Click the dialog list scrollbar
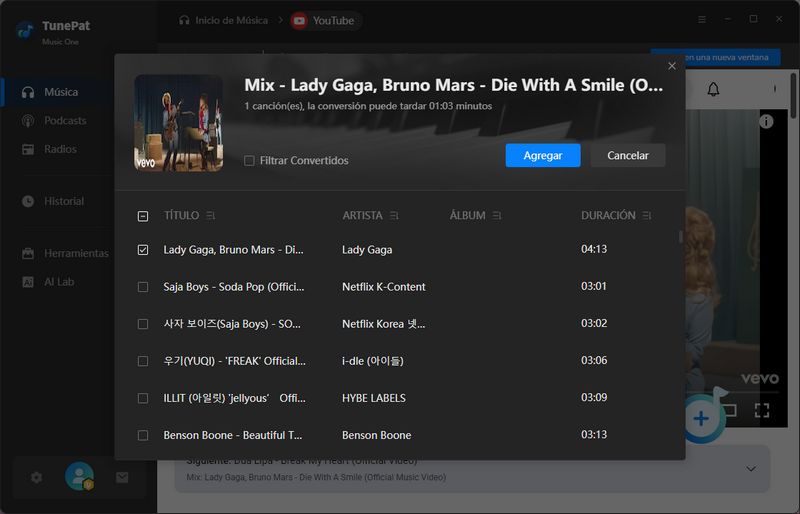Image resolution: width=800 pixels, height=514 pixels. [x=681, y=237]
